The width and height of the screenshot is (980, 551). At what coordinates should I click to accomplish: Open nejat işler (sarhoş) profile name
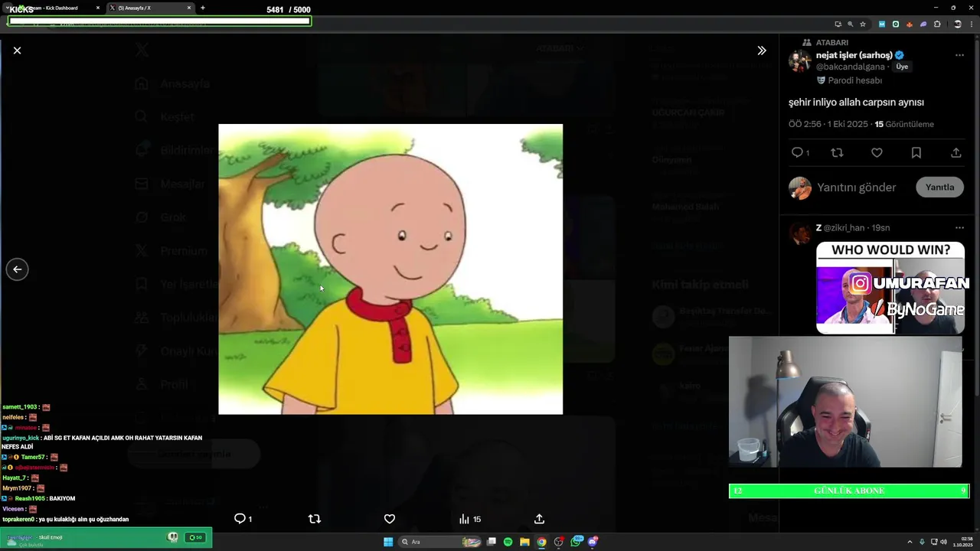click(854, 55)
